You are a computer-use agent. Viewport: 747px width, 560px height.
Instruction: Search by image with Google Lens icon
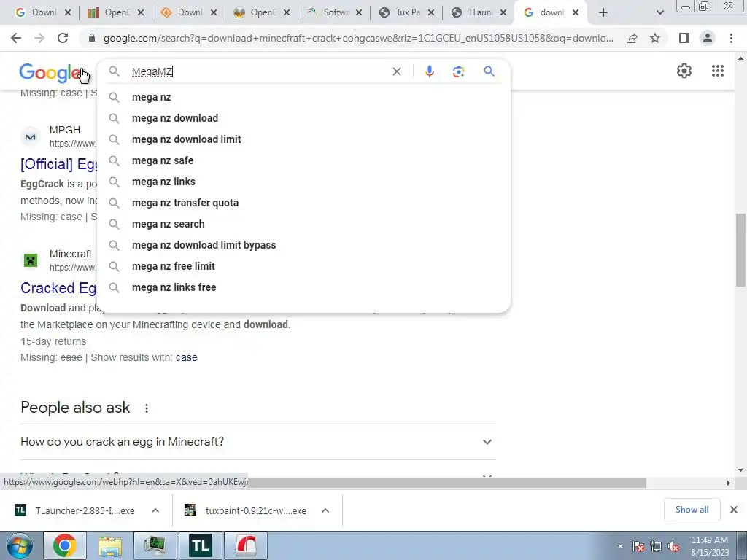(x=458, y=71)
